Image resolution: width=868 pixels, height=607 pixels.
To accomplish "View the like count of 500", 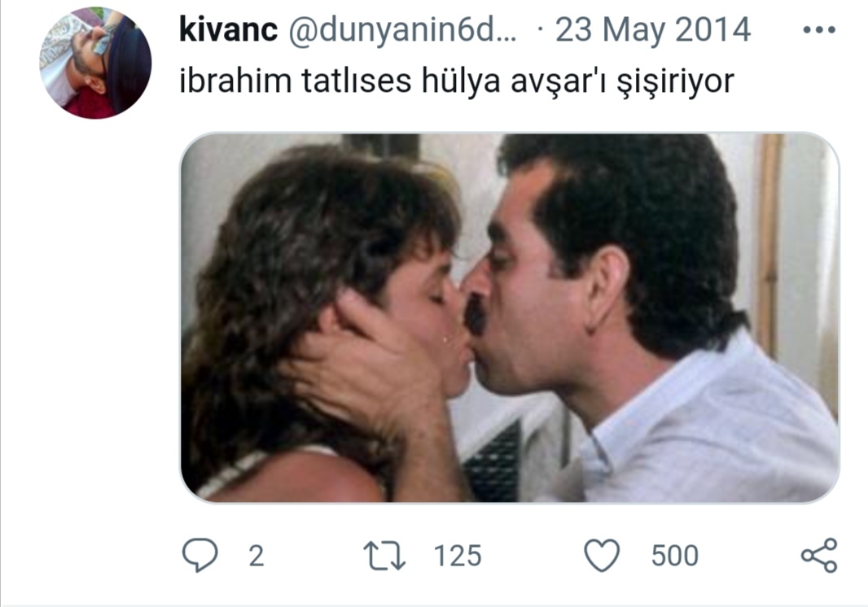I will (675, 556).
